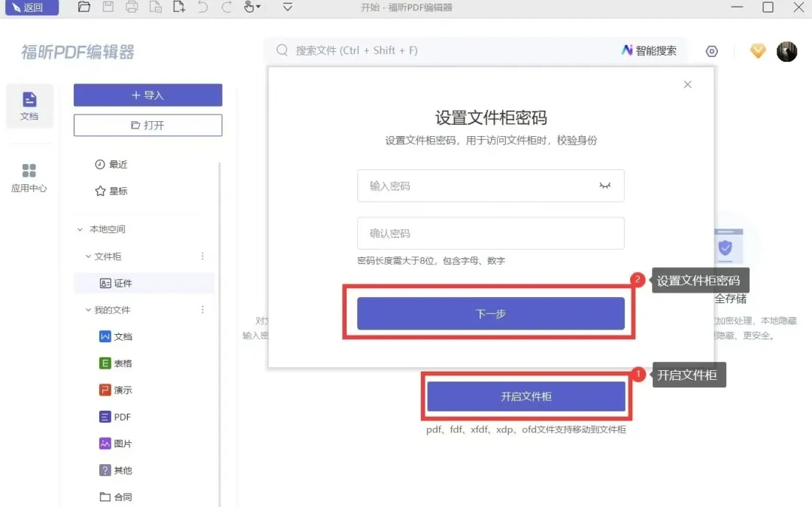The image size is (812, 507).
Task: Click the Undo icon in the toolbar
Action: [x=202, y=8]
